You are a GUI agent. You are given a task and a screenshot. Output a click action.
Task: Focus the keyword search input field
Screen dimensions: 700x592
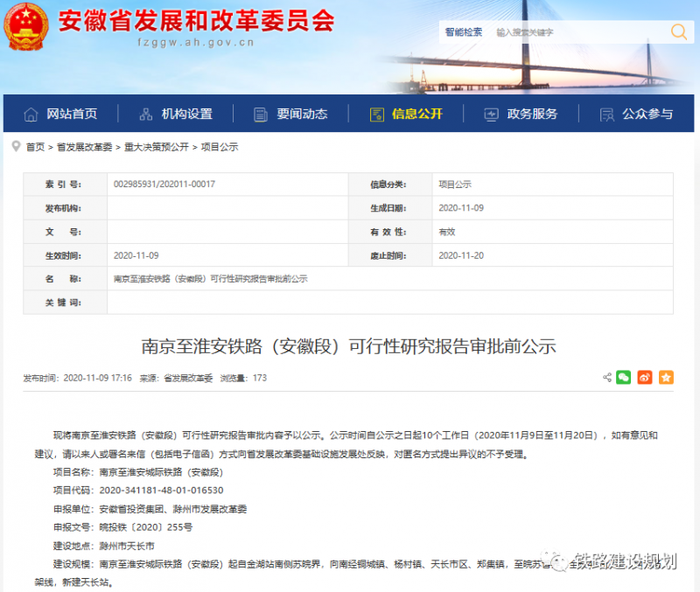click(577, 32)
